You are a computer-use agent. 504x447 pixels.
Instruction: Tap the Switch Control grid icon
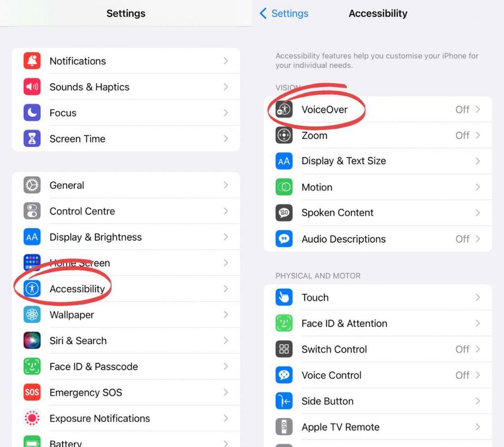284,349
